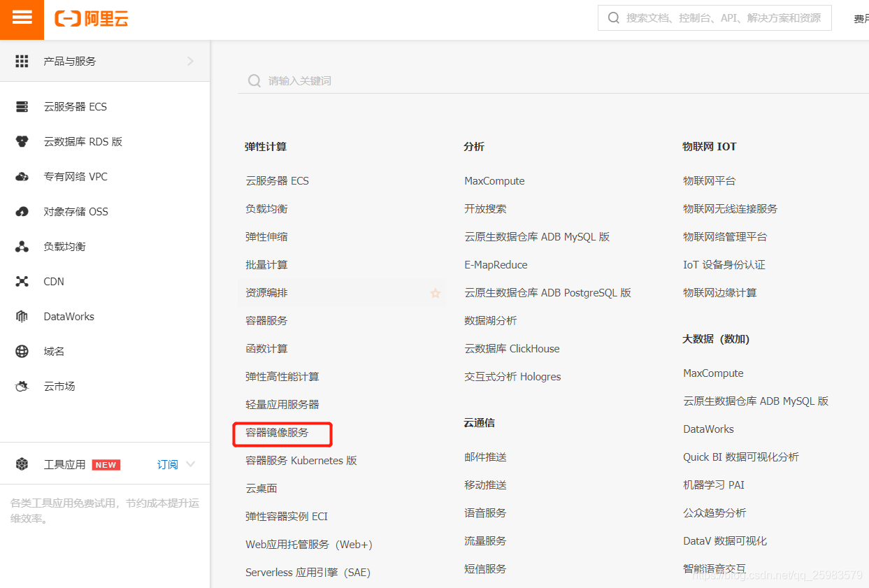The width and height of the screenshot is (869, 588).
Task: Open 物联网平台 link
Action: point(709,181)
